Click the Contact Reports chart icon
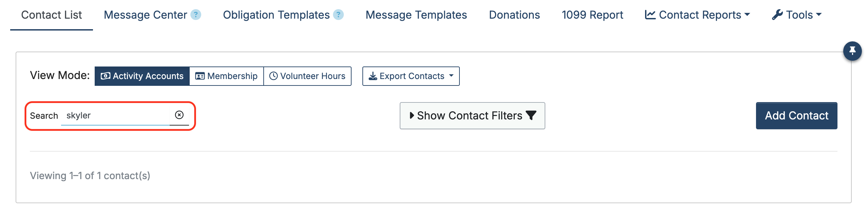Screen dimensions: 868x211 (x=650, y=15)
